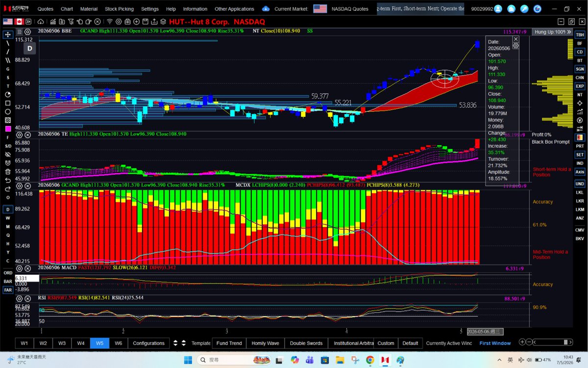
Task: Open the Chart menu
Action: click(67, 9)
